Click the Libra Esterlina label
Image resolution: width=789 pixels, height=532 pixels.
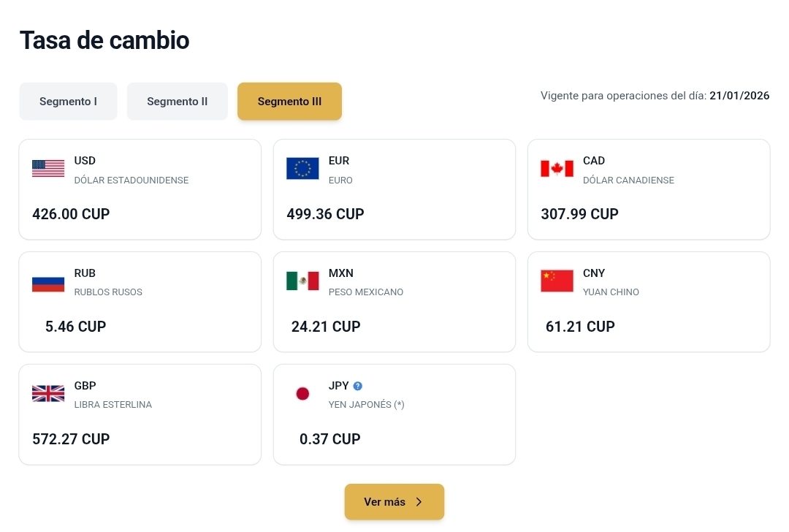pyautogui.click(x=113, y=405)
